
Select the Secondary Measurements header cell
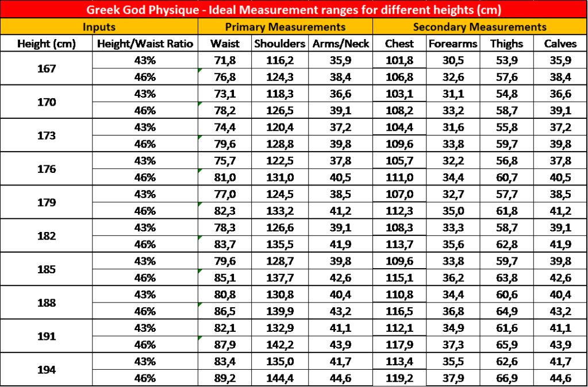[479, 27]
